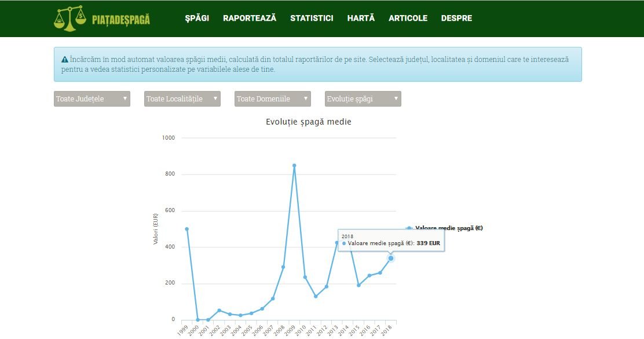Open the Toate Localitățile dropdown
644x339 pixels.
tap(181, 99)
